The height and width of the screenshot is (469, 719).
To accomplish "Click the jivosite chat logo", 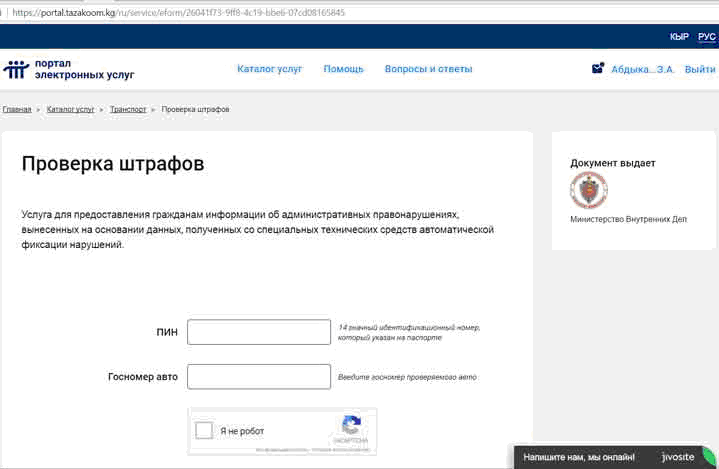I will click(x=677, y=457).
